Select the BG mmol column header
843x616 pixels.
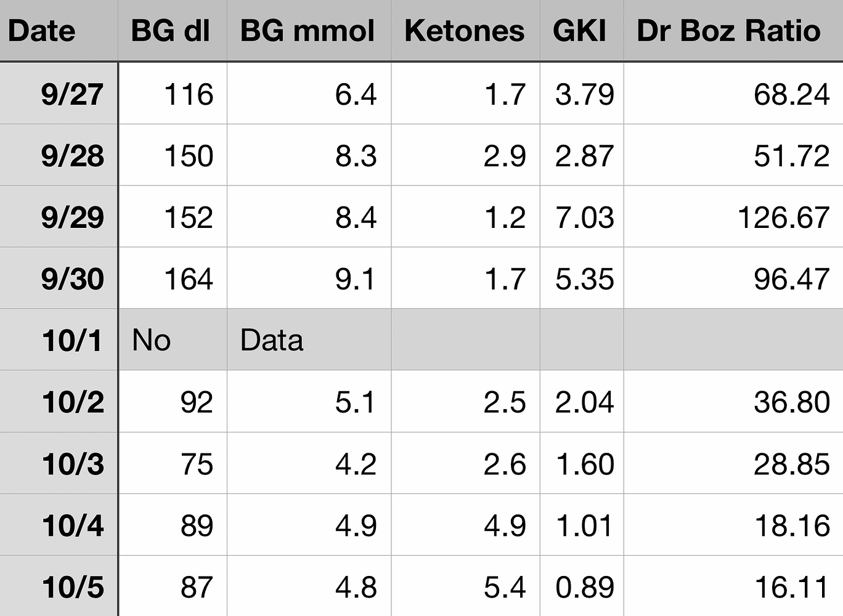coord(308,31)
